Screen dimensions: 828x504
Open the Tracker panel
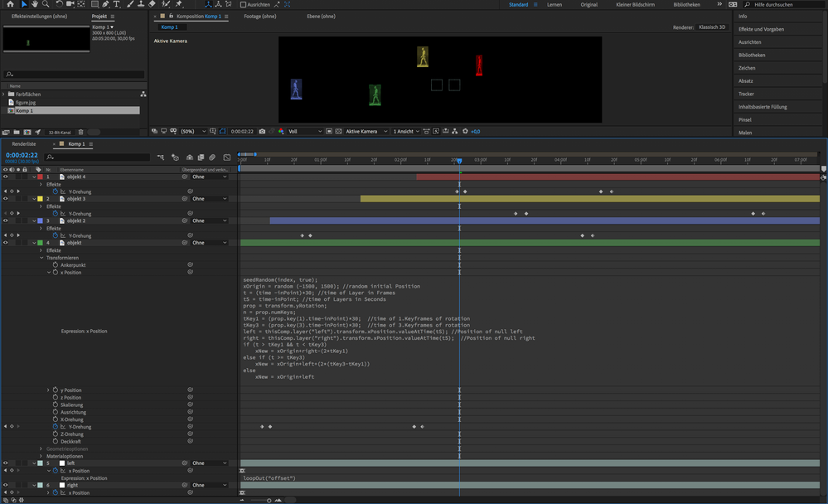(746, 94)
